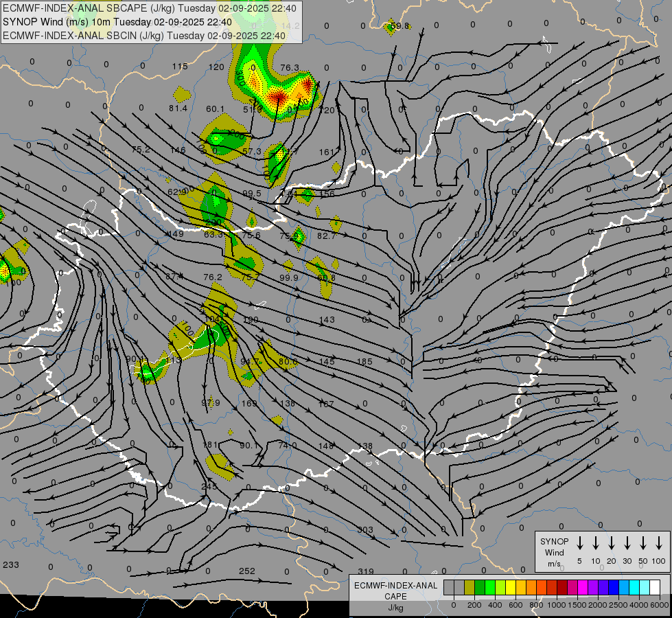This screenshot has height=618, width=672.
Task: Click the map value 87.4
Action: (174, 277)
